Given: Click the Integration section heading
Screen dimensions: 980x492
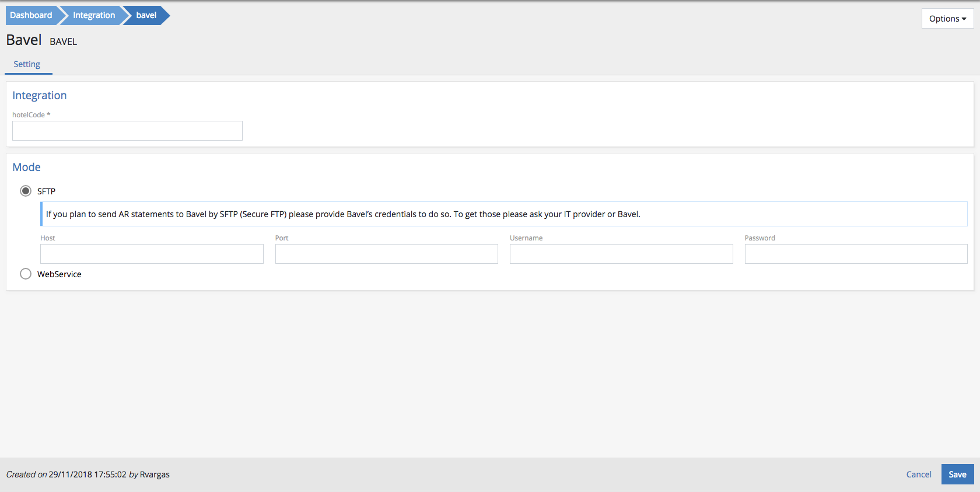Looking at the screenshot, I should pyautogui.click(x=40, y=95).
